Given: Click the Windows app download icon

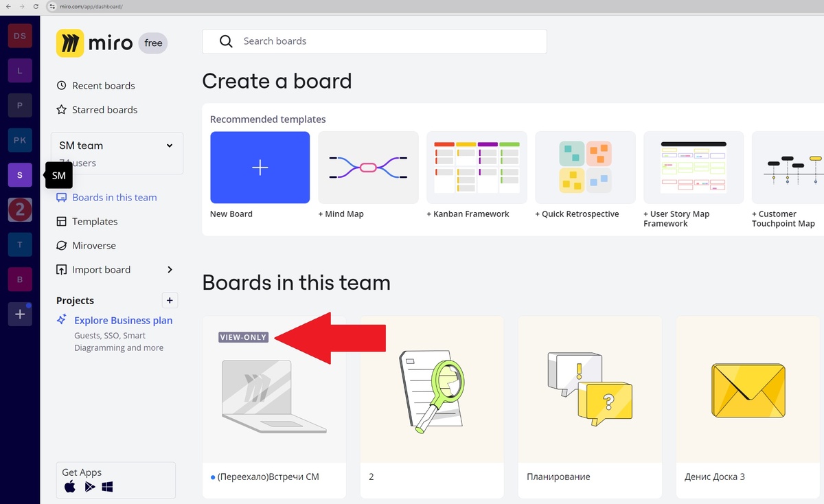Looking at the screenshot, I should tap(107, 487).
